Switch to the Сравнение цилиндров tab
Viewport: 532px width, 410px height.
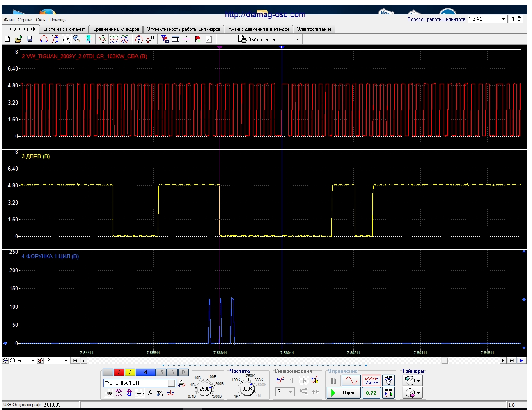[x=116, y=29]
